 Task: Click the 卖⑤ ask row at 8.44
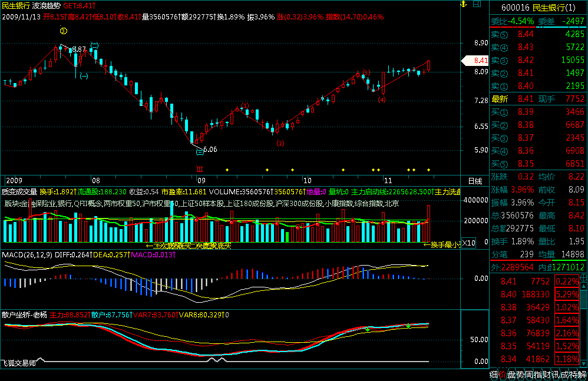[538, 35]
